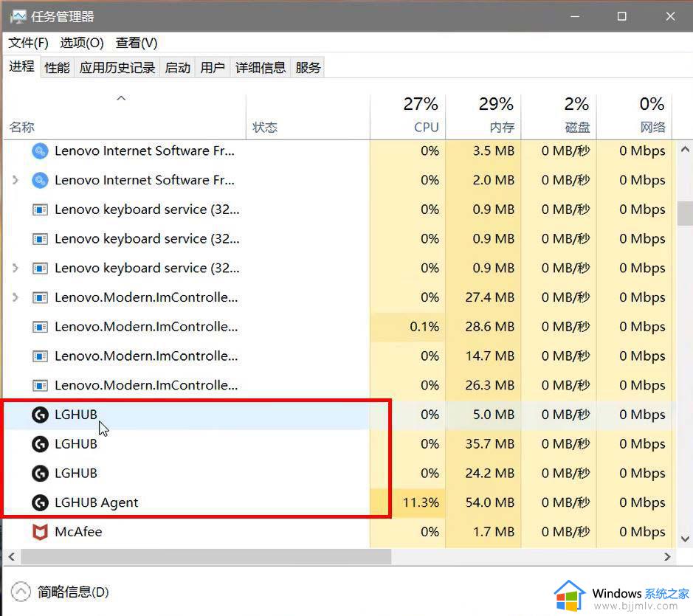This screenshot has width=693, height=616.
Task: Click the 26.3 MB memory value
Action: coord(490,385)
